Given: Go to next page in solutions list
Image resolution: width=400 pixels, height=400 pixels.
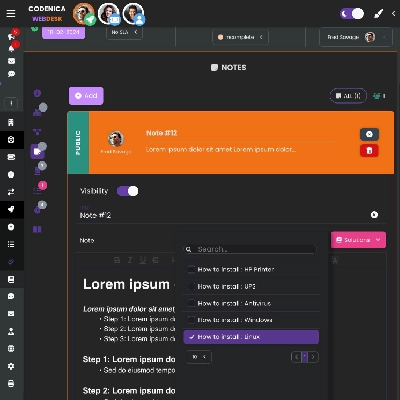Looking at the screenshot, I should tap(313, 357).
